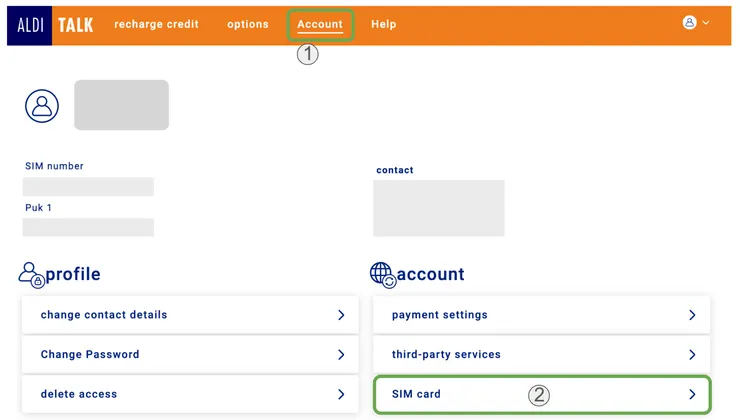Click the redacted Puk 1 field
This screenshot has width=740, height=420.
(88, 227)
